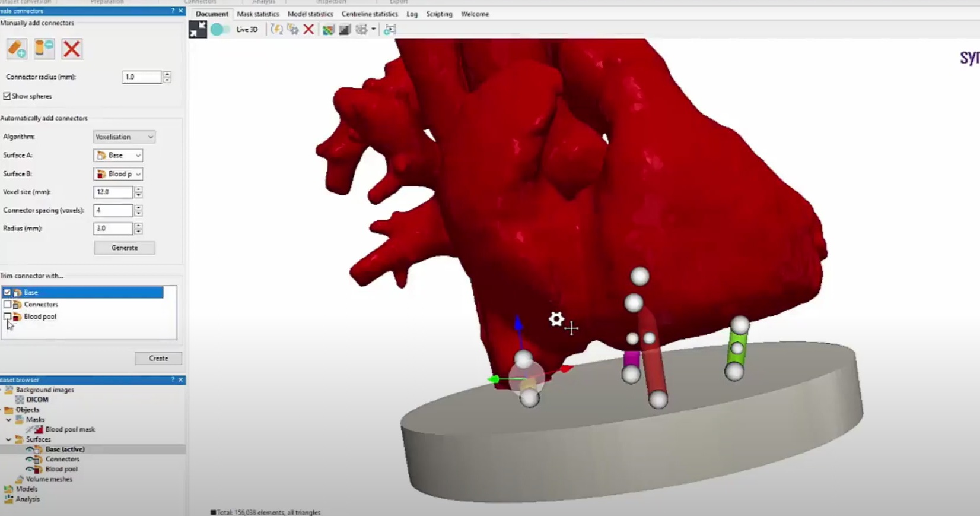The image size is (980, 516).
Task: Click the red X in the 3D view toolbar
Action: pyautogui.click(x=308, y=29)
